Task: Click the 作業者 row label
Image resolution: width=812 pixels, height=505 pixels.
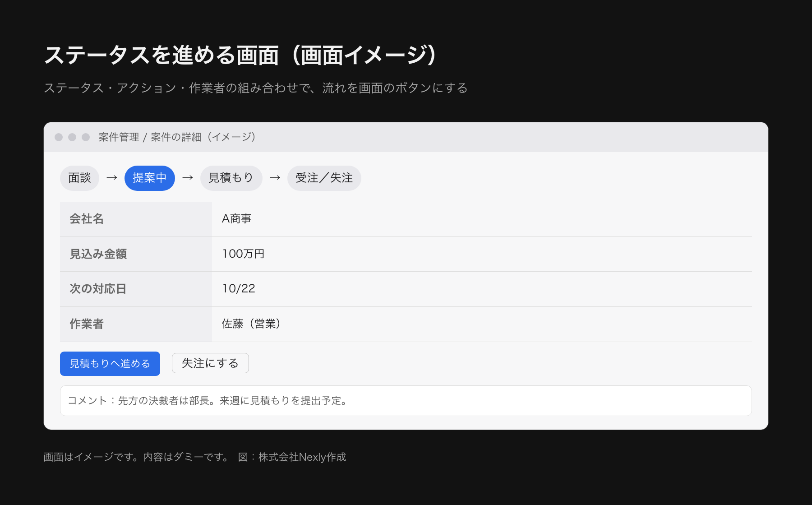Action: tap(87, 324)
